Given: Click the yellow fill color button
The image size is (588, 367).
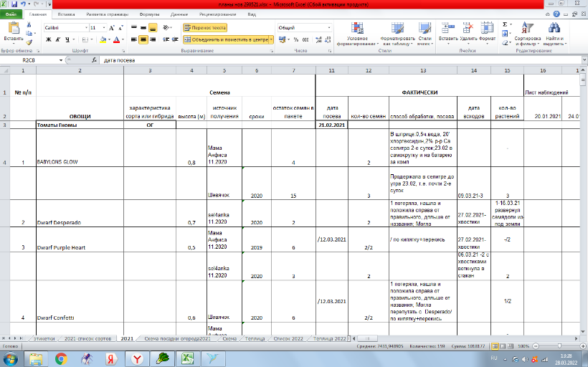Looking at the screenshot, I should click(103, 39).
